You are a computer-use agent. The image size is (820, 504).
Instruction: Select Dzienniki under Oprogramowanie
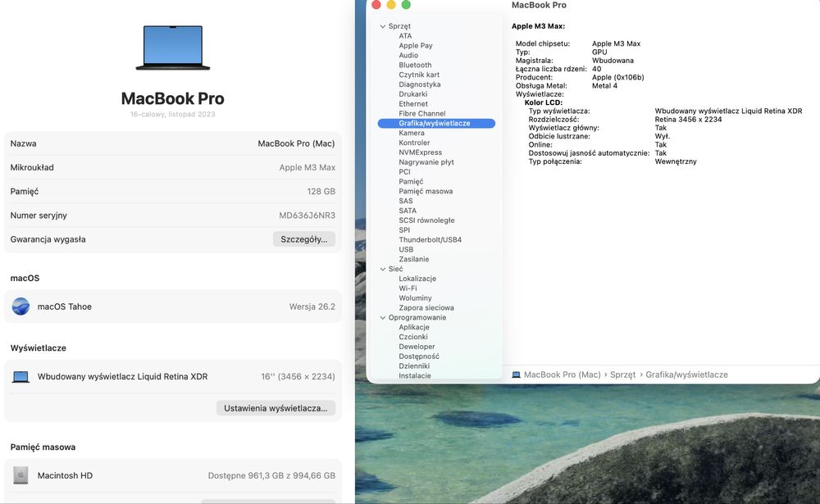click(414, 366)
